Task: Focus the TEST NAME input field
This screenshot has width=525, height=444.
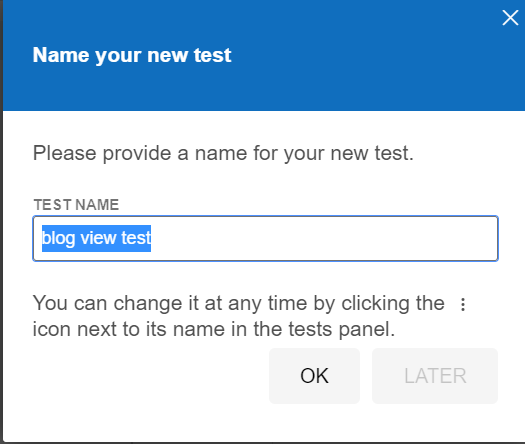Action: click(266, 238)
